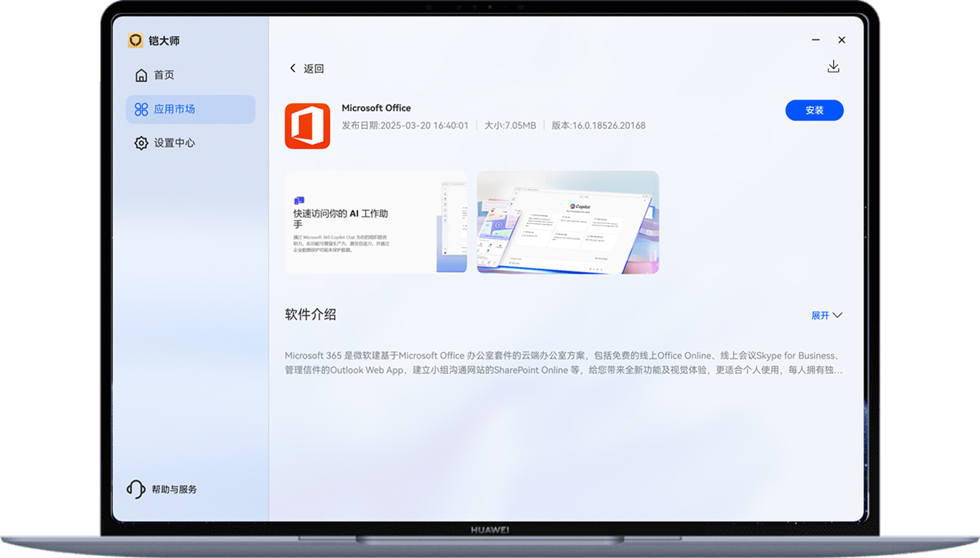Expand description with 展开 chevron

point(827,315)
